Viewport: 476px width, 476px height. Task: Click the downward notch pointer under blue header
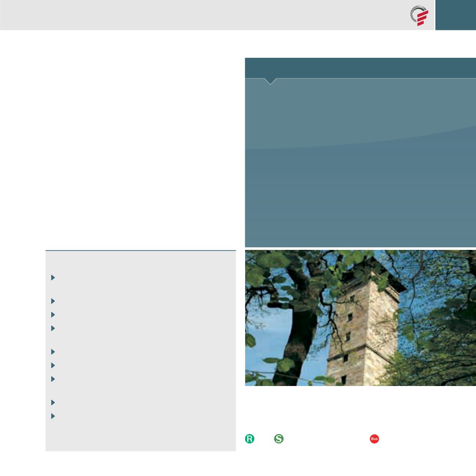coord(270,81)
